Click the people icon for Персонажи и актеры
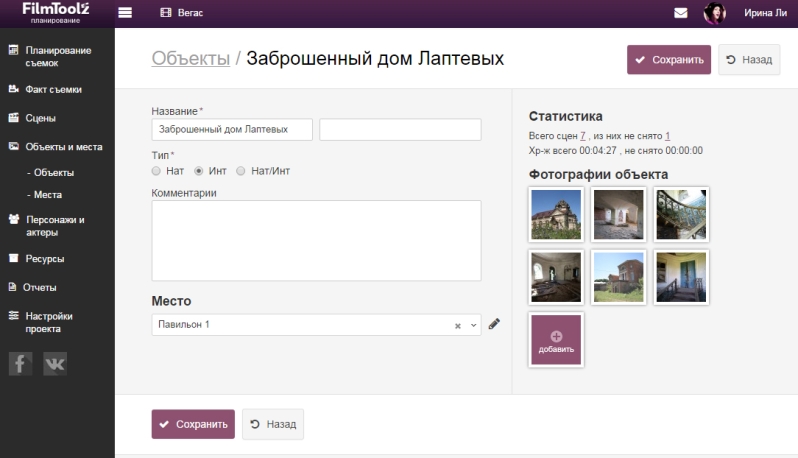The height and width of the screenshot is (458, 798). (14, 219)
